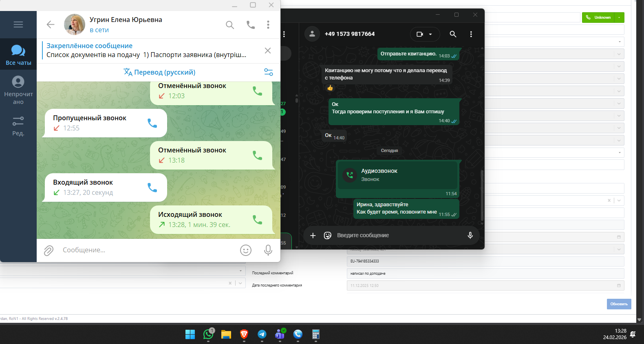The image size is (644, 344).
Task: Open File Explorer from taskbar
Action: [226, 335]
